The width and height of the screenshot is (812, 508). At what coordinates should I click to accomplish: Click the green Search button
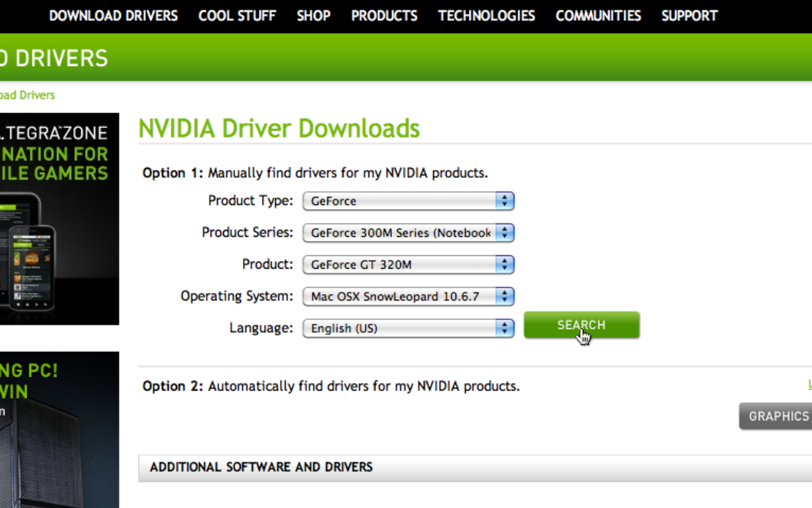click(582, 325)
